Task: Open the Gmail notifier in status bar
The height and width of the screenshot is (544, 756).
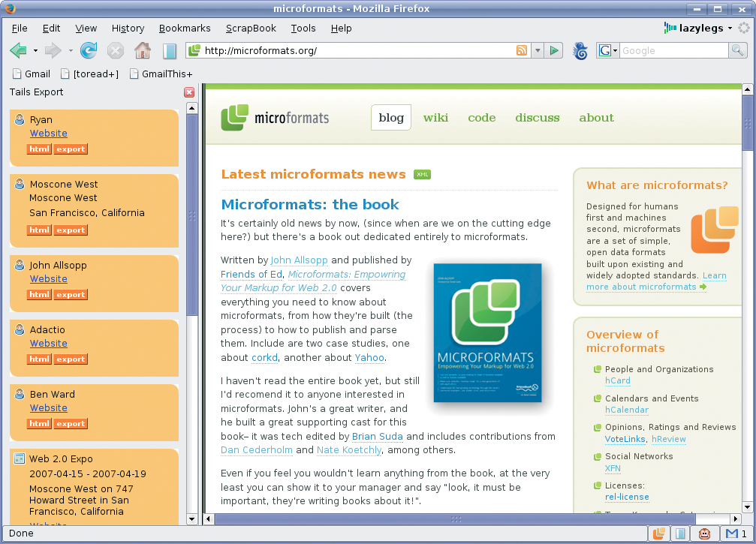Action: point(736,533)
